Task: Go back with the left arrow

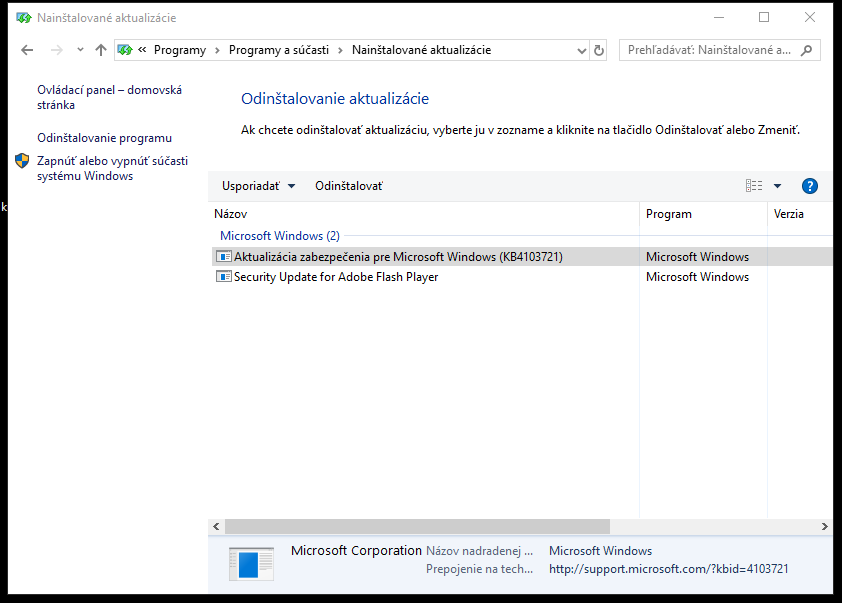Action: pyautogui.click(x=27, y=50)
